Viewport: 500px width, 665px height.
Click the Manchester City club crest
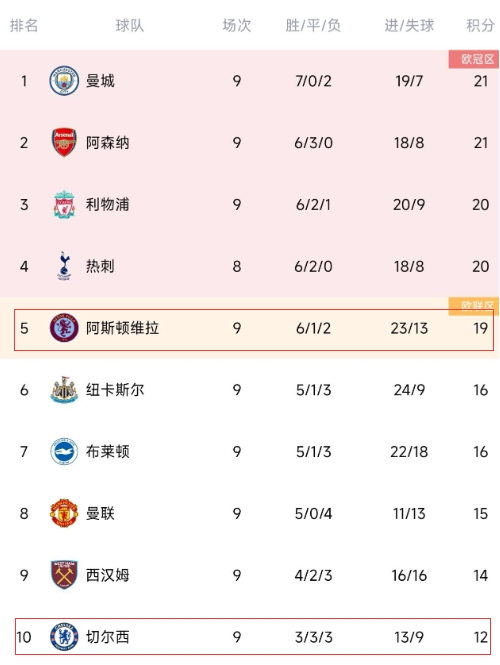pyautogui.click(x=64, y=81)
